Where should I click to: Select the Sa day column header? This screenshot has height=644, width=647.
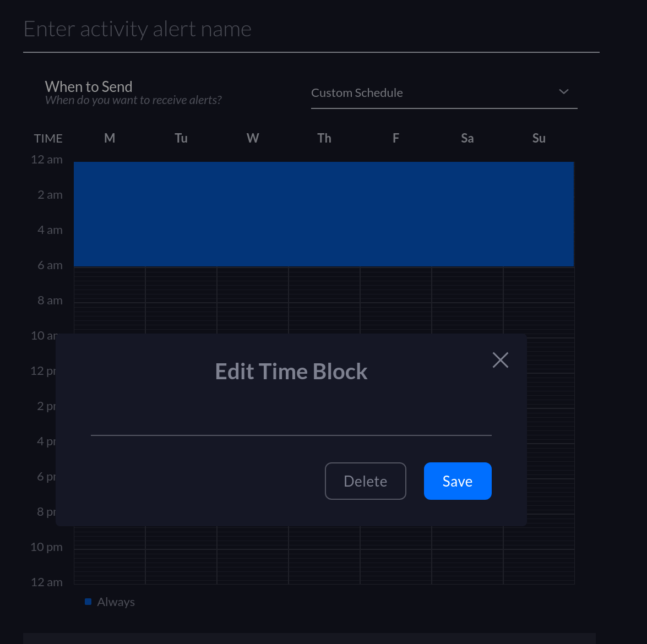[467, 138]
